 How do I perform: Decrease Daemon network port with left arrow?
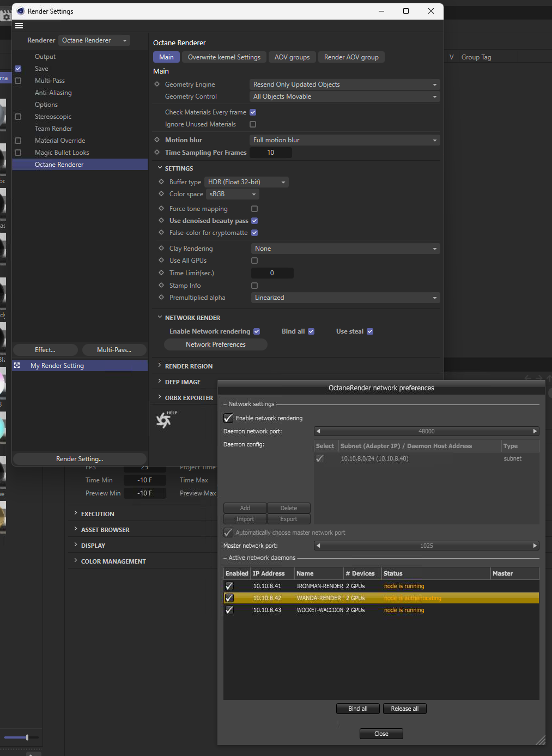point(318,431)
